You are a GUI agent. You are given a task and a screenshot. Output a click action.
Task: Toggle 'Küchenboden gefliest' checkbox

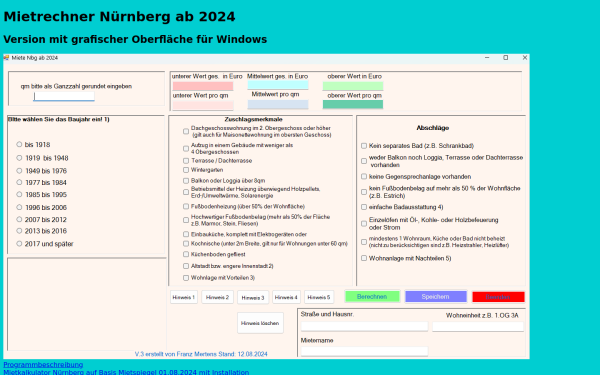pos(186,254)
